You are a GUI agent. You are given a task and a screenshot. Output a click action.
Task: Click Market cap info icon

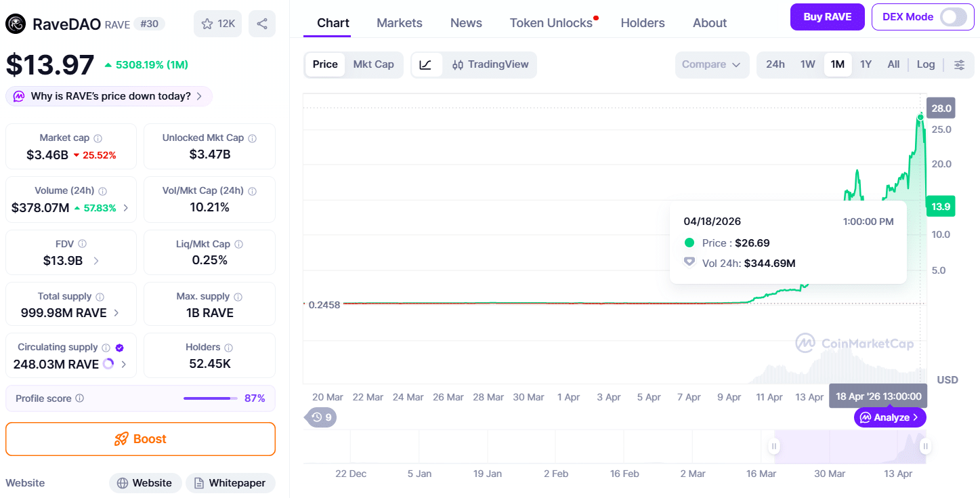[98, 138]
